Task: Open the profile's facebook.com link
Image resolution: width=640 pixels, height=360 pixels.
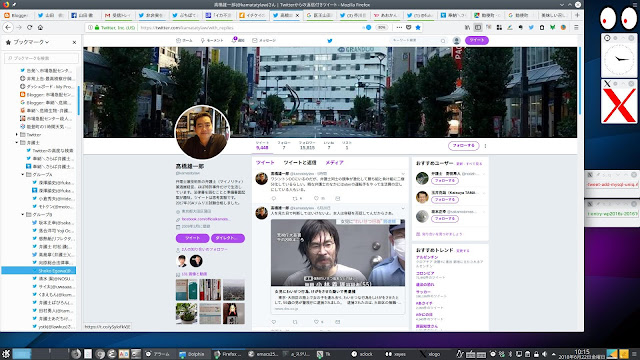Action: pyautogui.click(x=206, y=219)
